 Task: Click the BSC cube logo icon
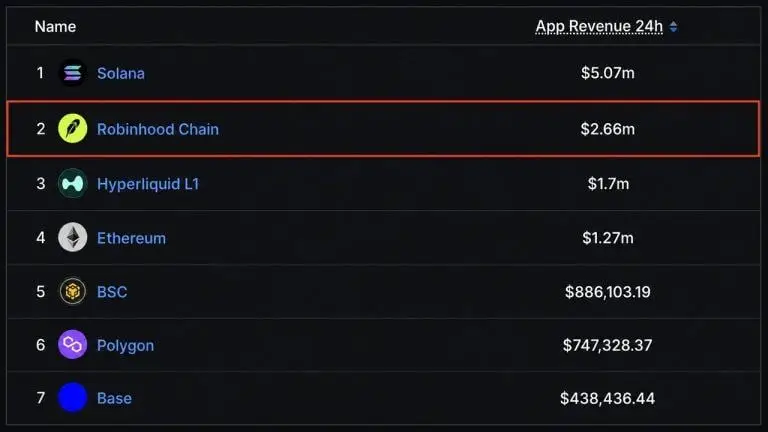72,291
